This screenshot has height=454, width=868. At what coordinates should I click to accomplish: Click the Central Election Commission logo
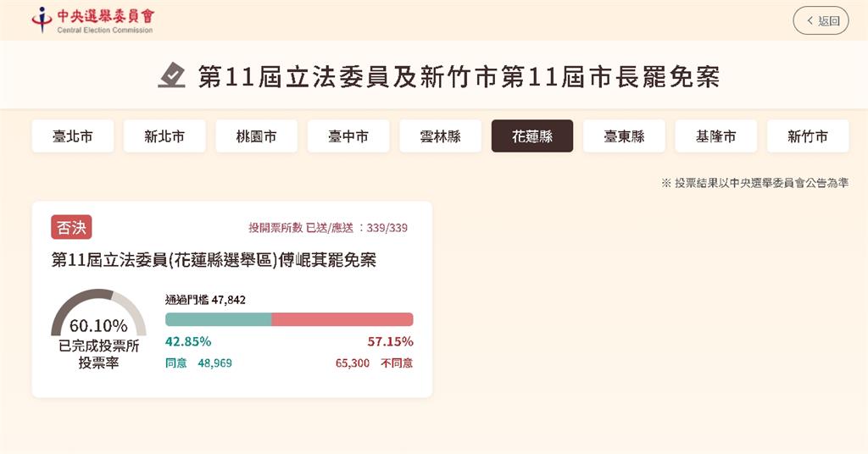coord(93,20)
